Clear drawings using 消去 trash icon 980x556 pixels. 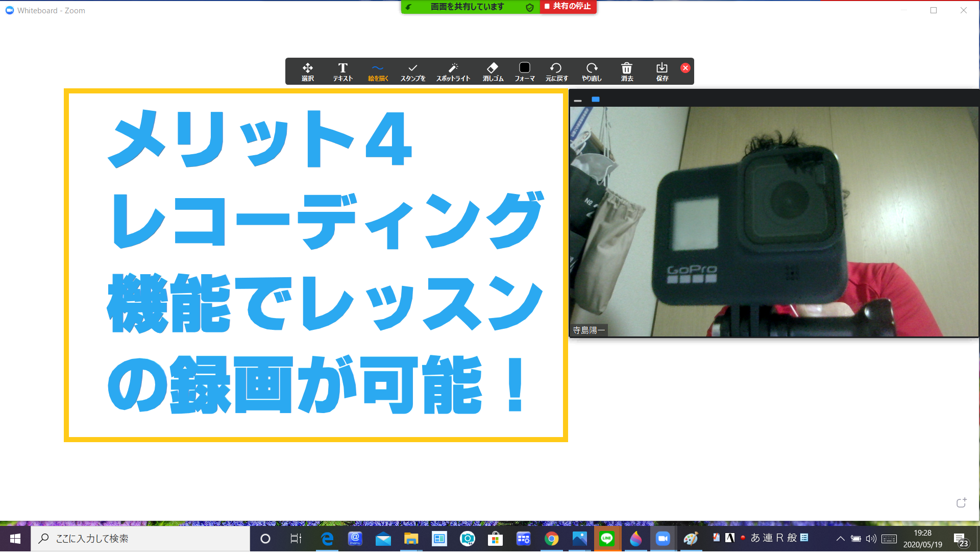tap(627, 71)
